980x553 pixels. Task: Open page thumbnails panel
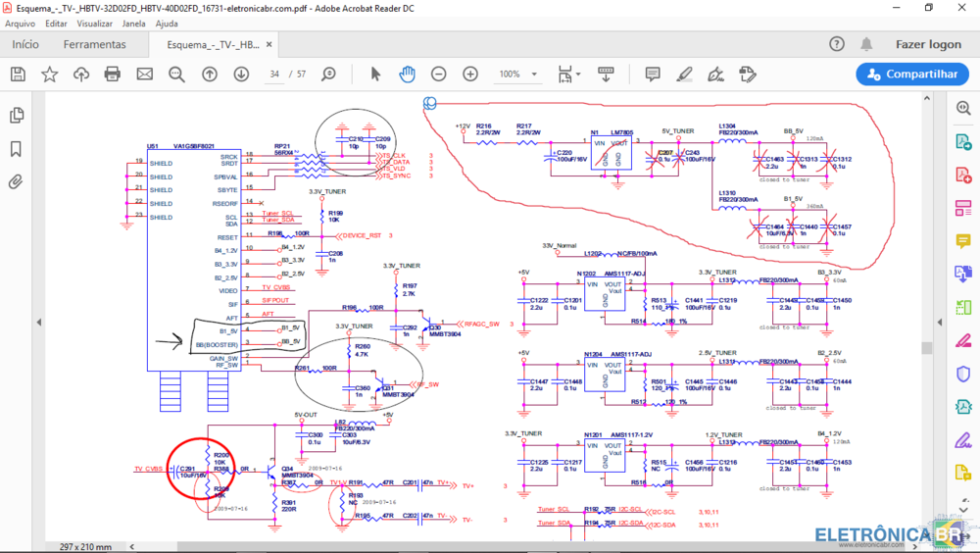pos(16,116)
